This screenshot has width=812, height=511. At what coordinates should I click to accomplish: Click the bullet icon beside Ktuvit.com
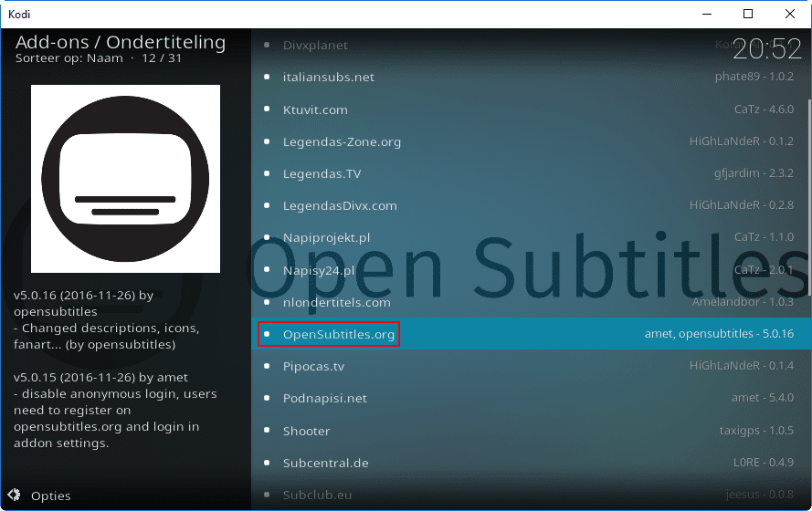(267, 109)
